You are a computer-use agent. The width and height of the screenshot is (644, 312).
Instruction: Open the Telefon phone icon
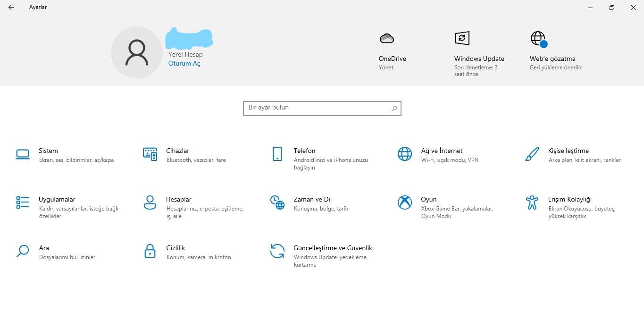[x=277, y=154]
